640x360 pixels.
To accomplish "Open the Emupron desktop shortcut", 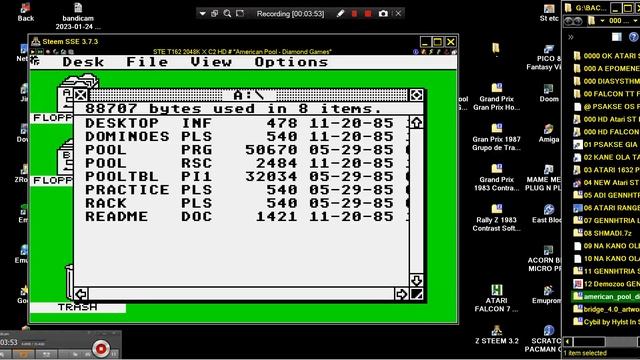I will click(x=547, y=295).
